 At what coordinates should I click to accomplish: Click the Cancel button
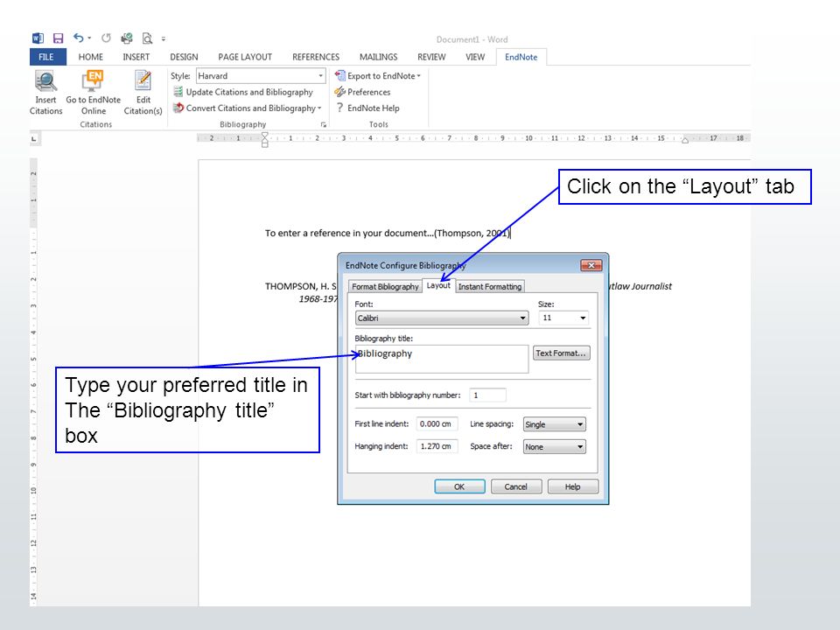tap(516, 486)
